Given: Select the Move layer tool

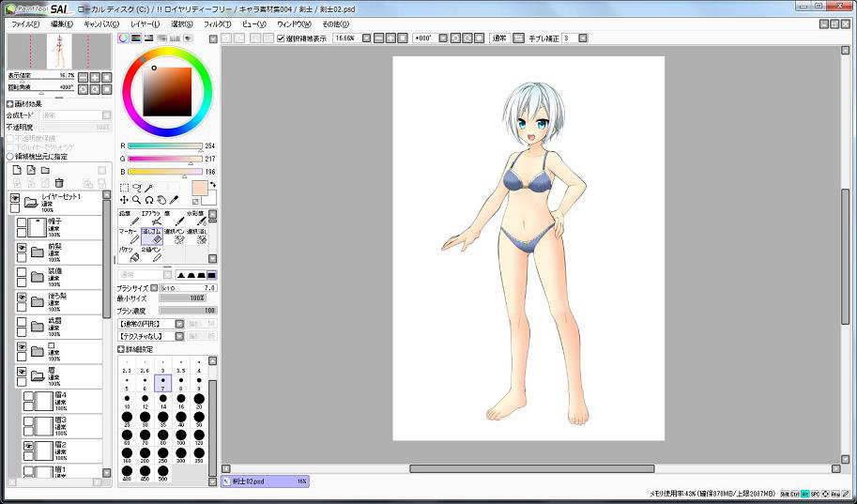Looking at the screenshot, I should click(124, 200).
